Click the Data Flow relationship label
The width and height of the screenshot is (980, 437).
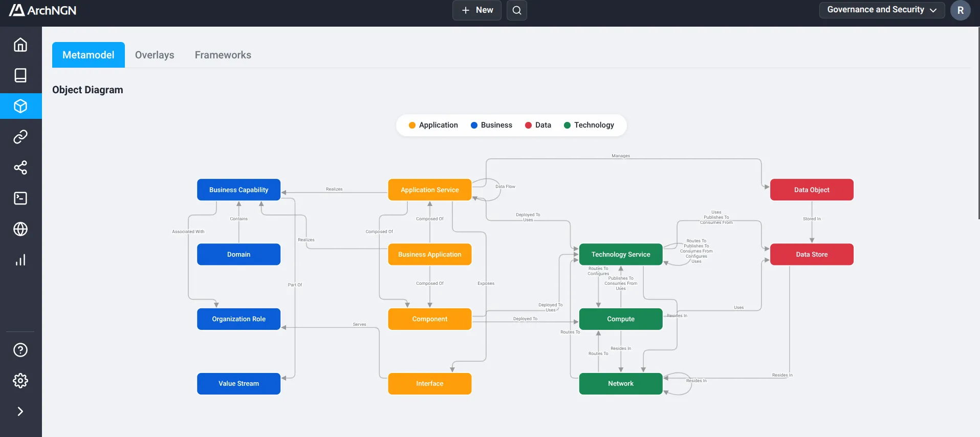coord(505,186)
